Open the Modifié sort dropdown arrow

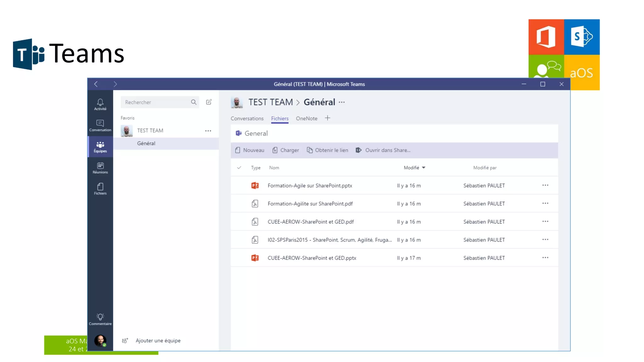pyautogui.click(x=424, y=167)
